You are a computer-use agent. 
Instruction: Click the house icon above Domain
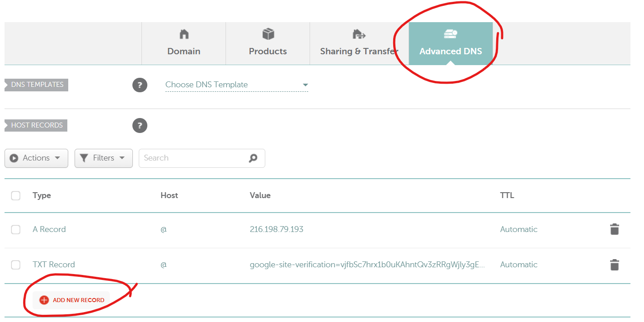click(x=184, y=34)
